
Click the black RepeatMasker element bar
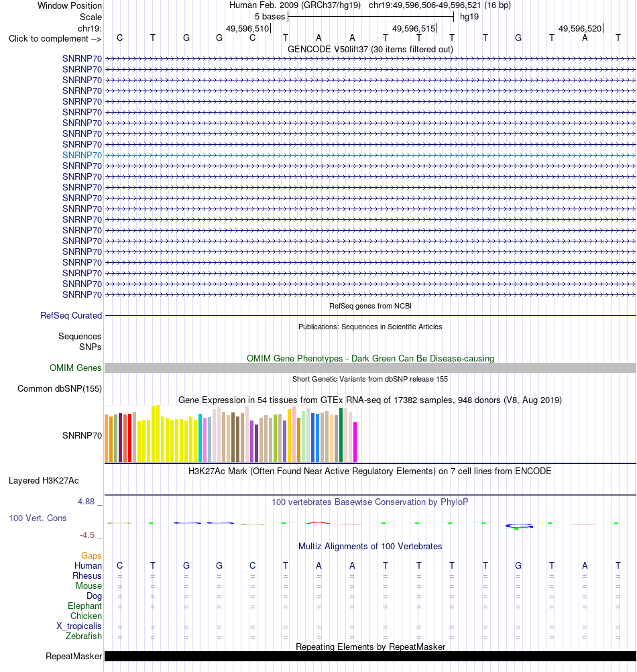tap(370, 656)
